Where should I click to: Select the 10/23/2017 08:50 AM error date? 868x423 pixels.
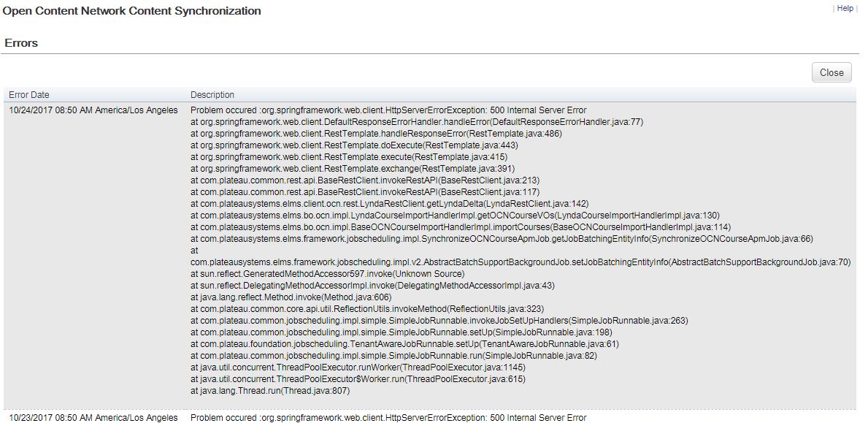[93, 417]
